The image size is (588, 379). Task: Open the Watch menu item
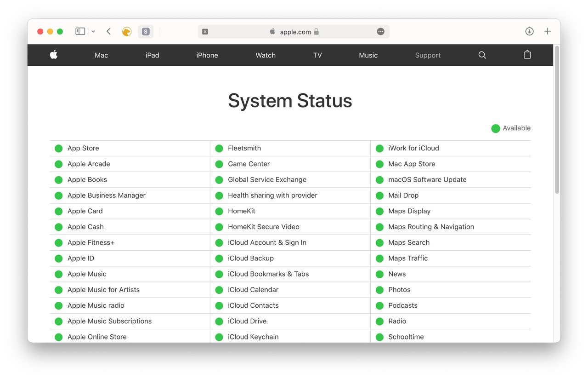coord(266,55)
